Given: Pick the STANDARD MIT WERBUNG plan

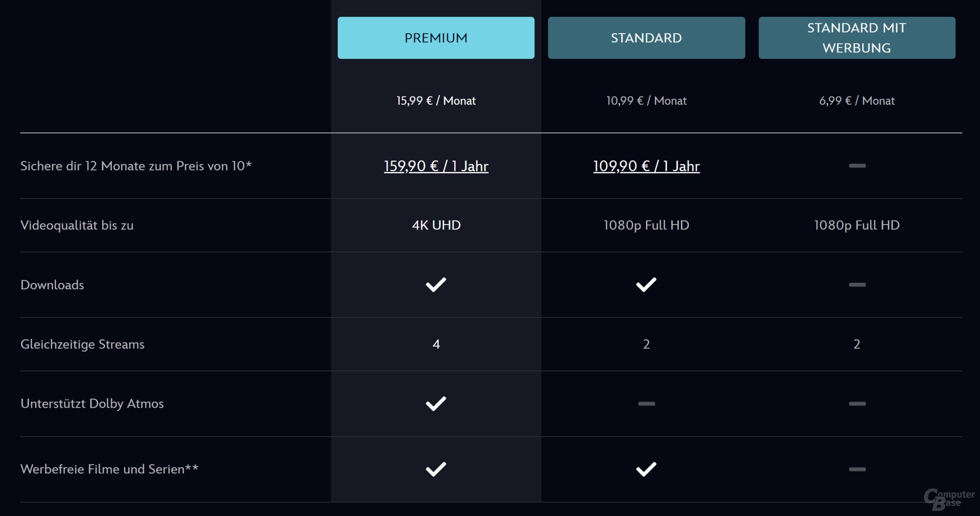Looking at the screenshot, I should 856,38.
